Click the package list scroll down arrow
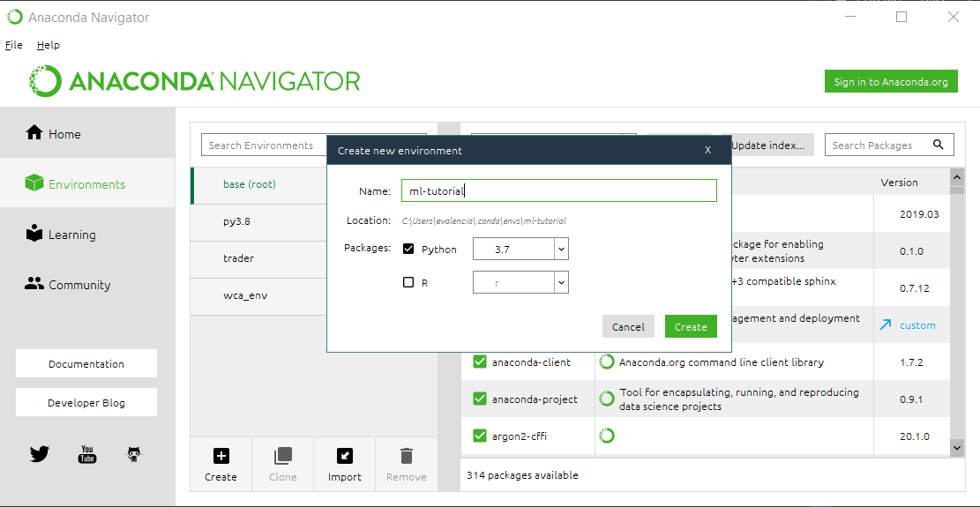 (x=956, y=446)
